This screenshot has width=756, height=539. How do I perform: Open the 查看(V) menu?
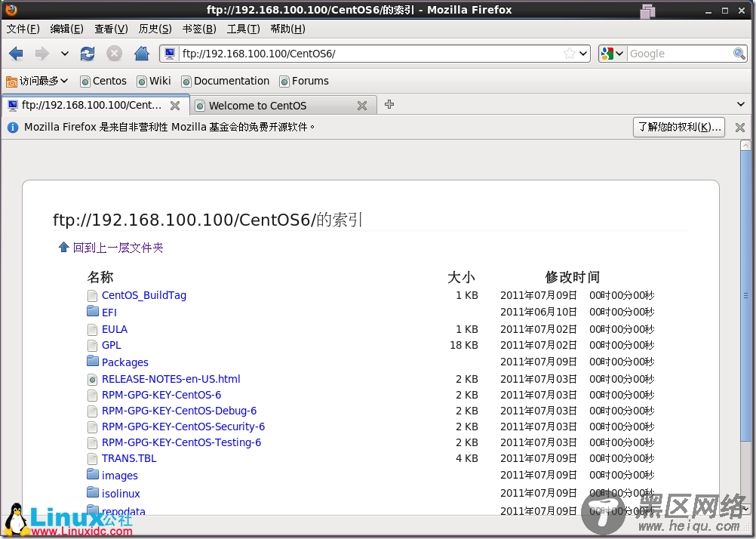click(111, 29)
